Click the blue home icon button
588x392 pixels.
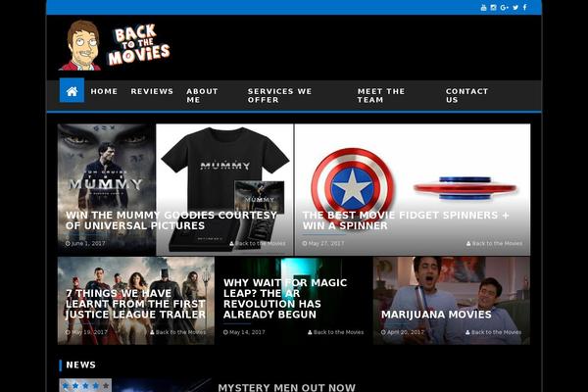[x=72, y=90]
